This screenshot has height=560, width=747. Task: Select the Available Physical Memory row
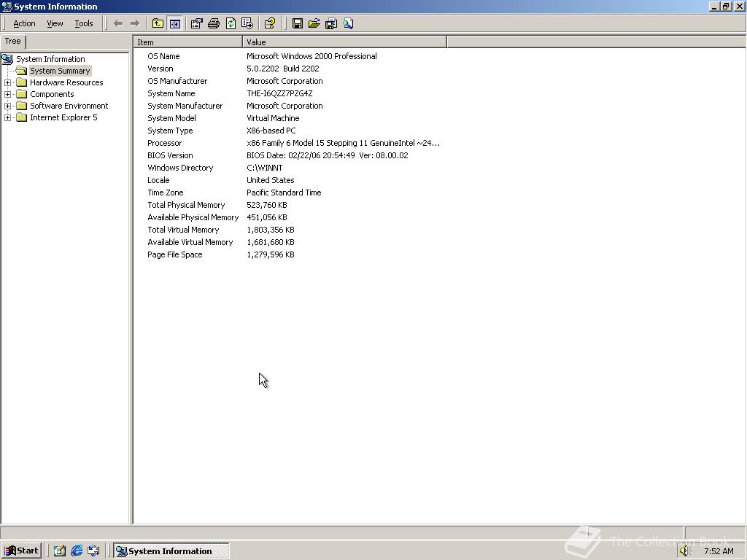(290, 217)
